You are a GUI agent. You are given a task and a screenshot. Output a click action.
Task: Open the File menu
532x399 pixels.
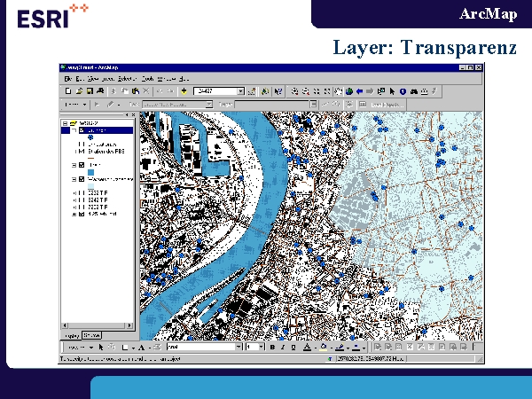(67, 79)
